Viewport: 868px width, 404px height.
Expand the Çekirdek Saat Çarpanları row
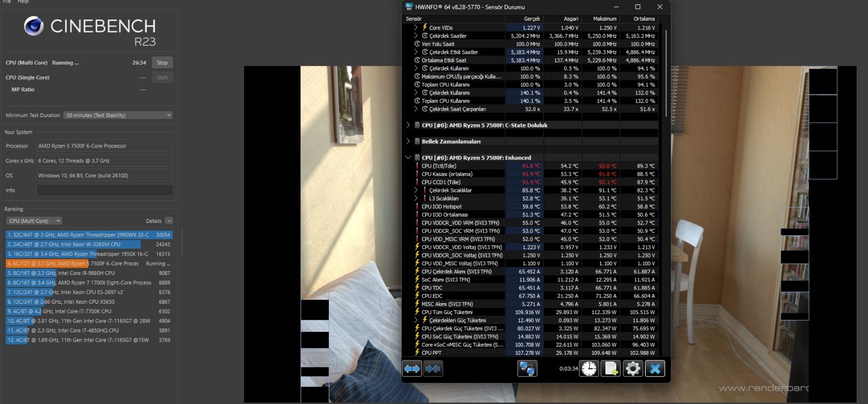(x=416, y=109)
